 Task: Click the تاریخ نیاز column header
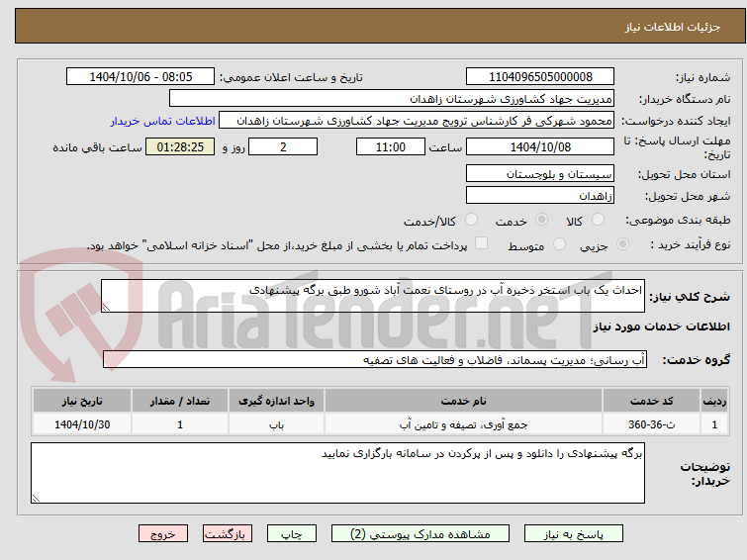(82, 401)
